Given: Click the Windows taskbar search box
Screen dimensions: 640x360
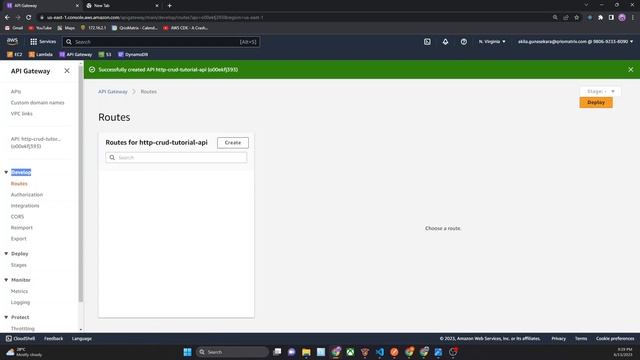Looking at the screenshot, I should pos(232,352).
